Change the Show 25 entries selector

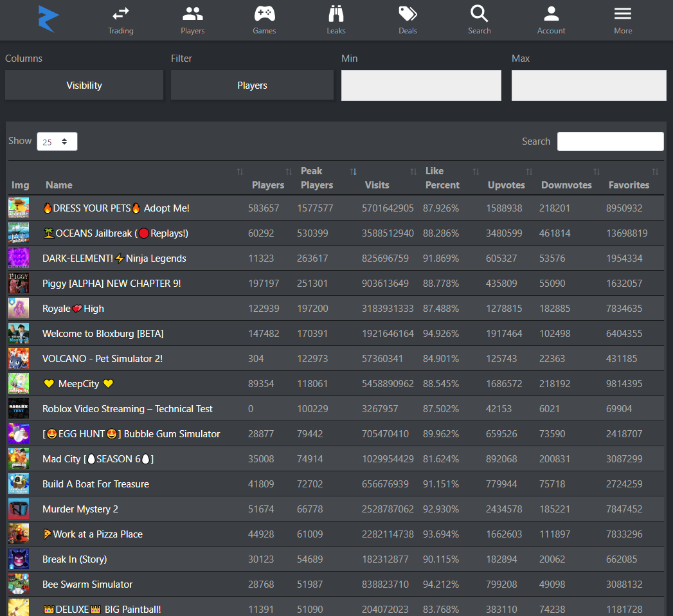point(57,141)
